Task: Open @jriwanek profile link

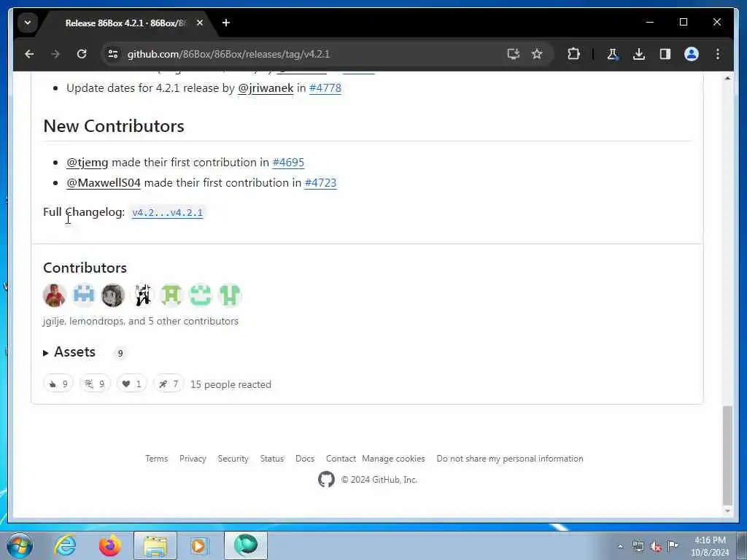Action: click(266, 88)
